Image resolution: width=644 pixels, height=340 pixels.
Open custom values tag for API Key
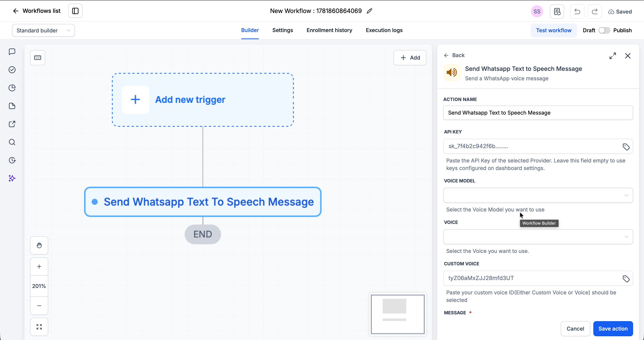point(626,147)
